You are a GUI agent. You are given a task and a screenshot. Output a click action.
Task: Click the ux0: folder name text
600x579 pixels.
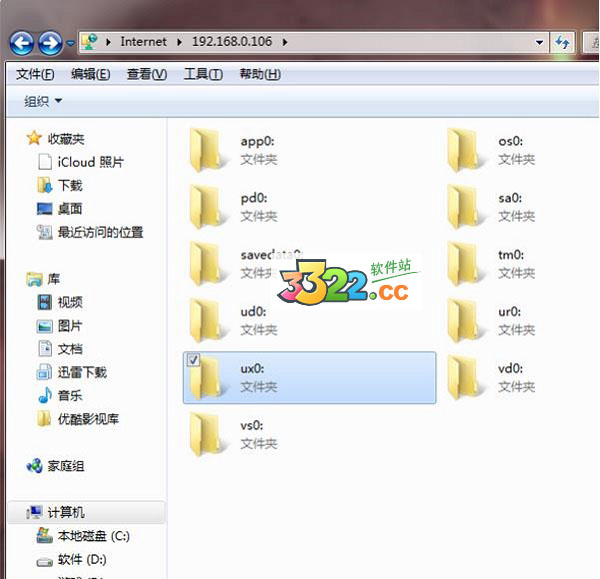click(x=252, y=369)
